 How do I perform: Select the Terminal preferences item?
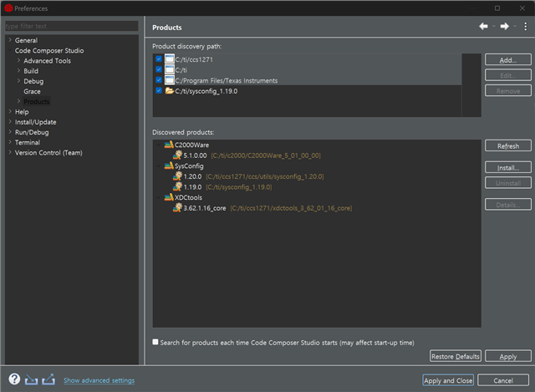27,143
